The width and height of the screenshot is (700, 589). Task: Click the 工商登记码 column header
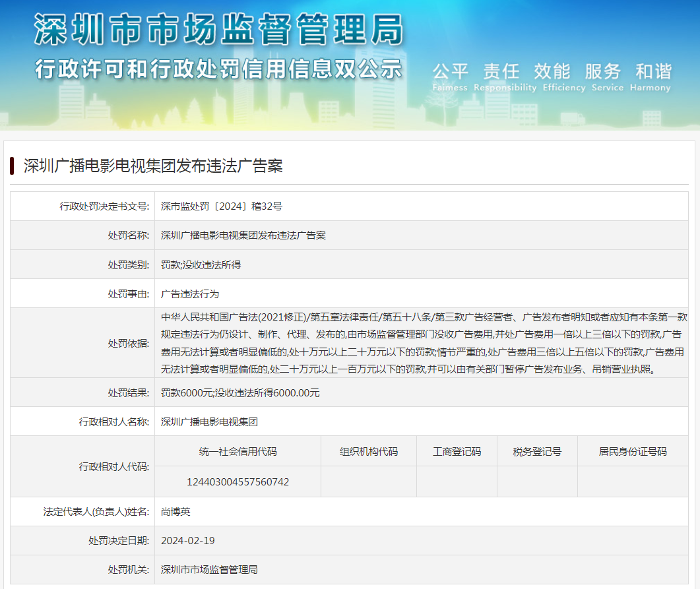pyautogui.click(x=457, y=452)
